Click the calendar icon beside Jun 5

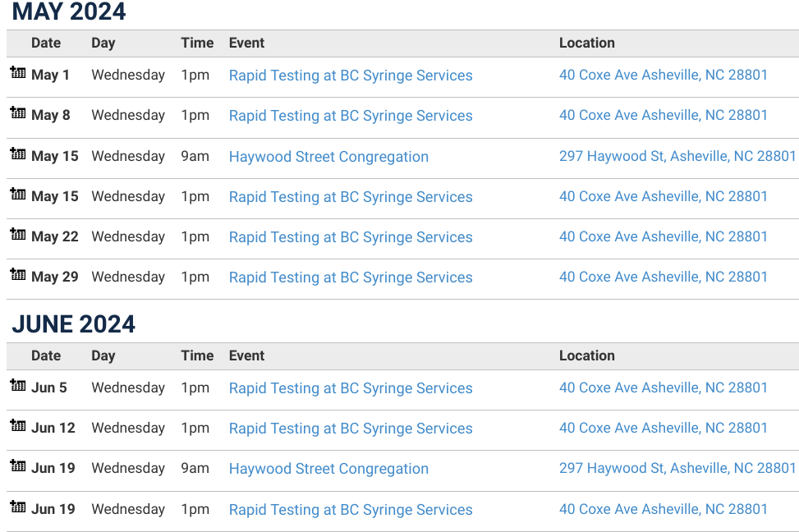(18, 385)
